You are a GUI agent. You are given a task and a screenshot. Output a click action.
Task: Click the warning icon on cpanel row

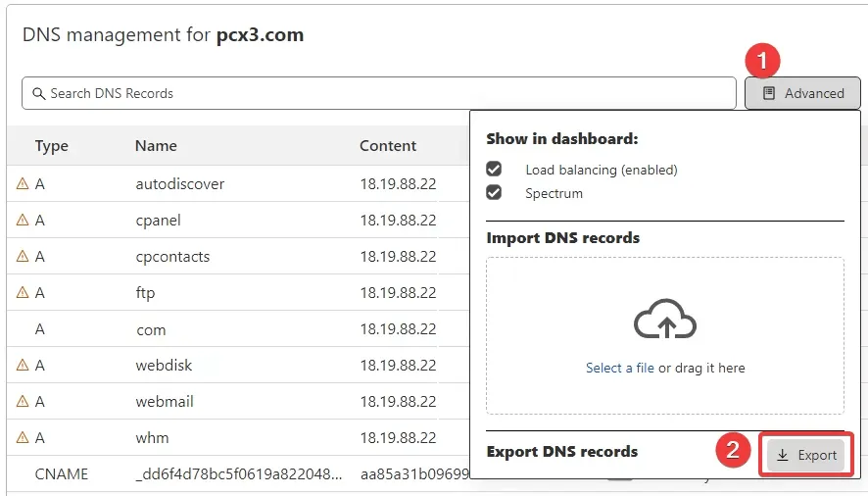coord(23,220)
